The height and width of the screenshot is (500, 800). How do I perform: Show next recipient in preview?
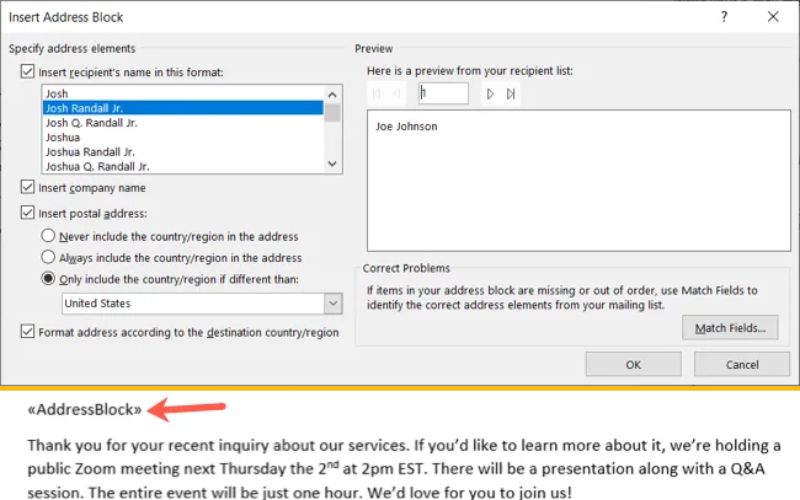coord(490,94)
